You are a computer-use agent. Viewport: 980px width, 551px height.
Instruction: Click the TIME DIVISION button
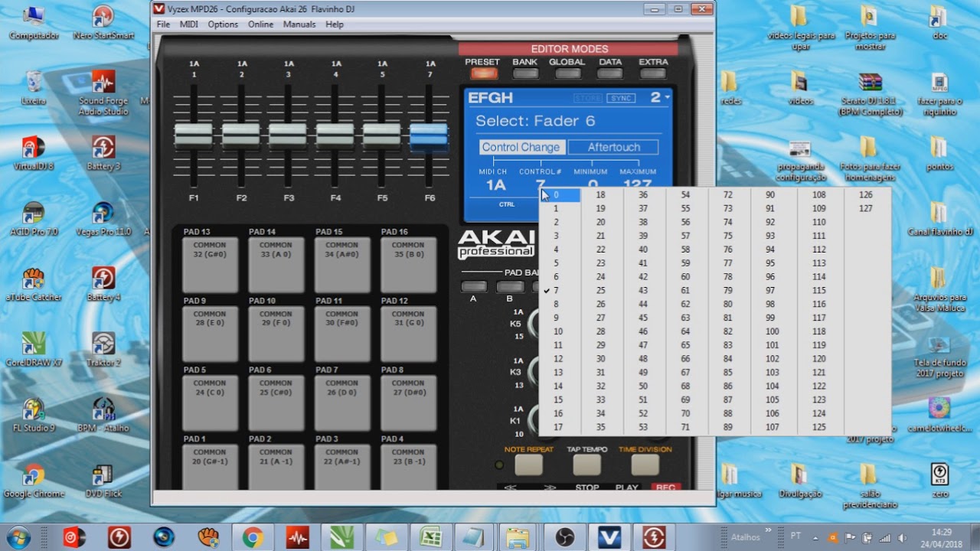tap(645, 465)
